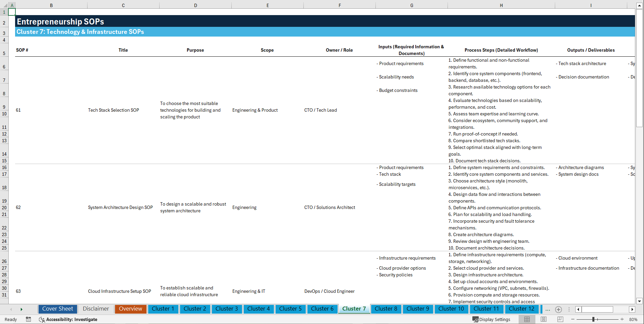Select the Normal view icon

[x=526, y=319]
